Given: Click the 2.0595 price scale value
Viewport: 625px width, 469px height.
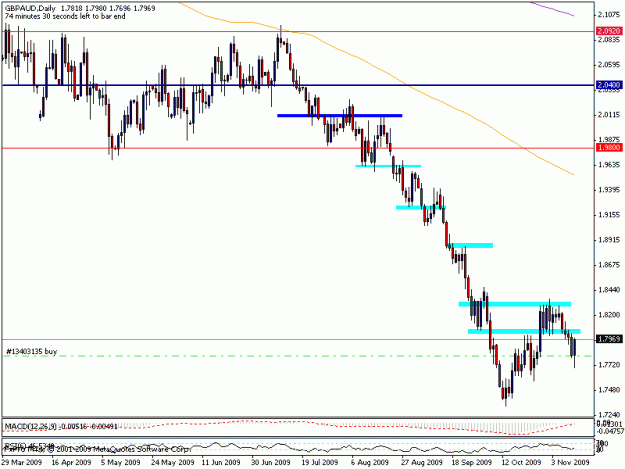Looking at the screenshot, I should pyautogui.click(x=609, y=65).
